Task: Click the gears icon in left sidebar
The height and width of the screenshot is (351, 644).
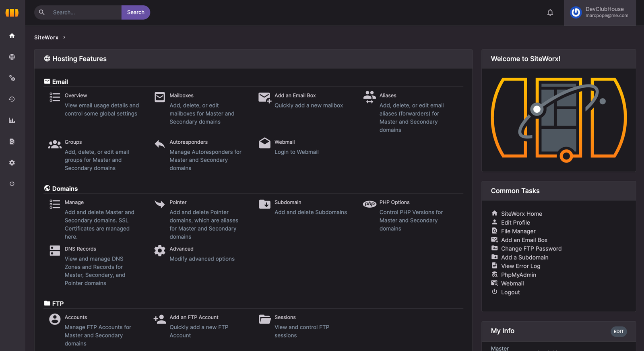Action: tap(12, 78)
